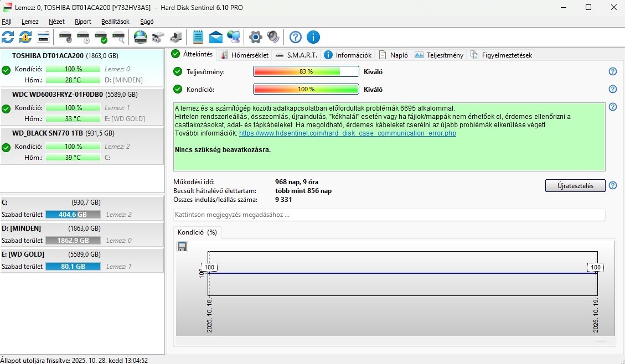Switch to the Napló tab
The height and width of the screenshot is (364, 625).
[x=394, y=55]
